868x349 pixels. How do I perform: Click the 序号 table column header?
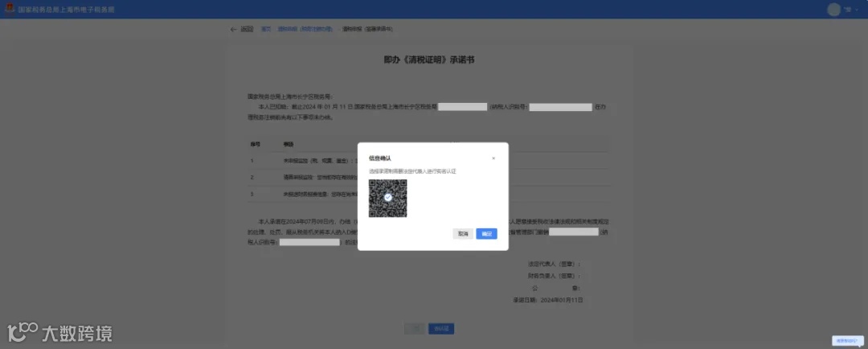click(x=256, y=145)
